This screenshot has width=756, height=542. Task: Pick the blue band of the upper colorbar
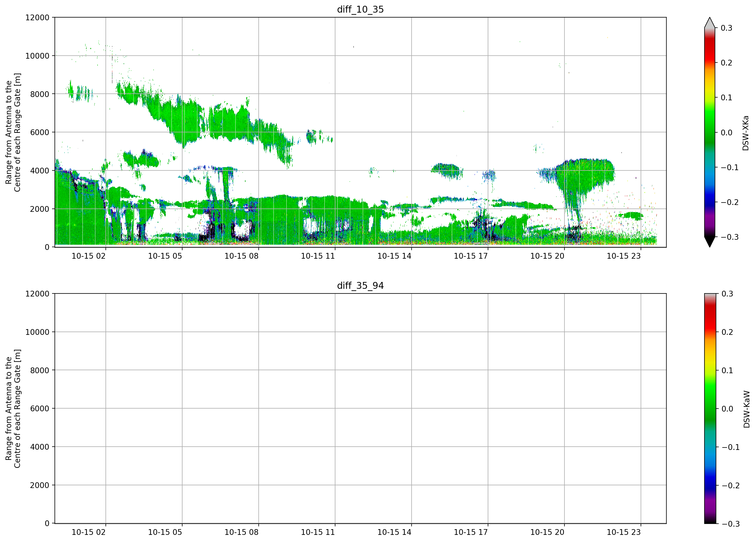(x=710, y=197)
